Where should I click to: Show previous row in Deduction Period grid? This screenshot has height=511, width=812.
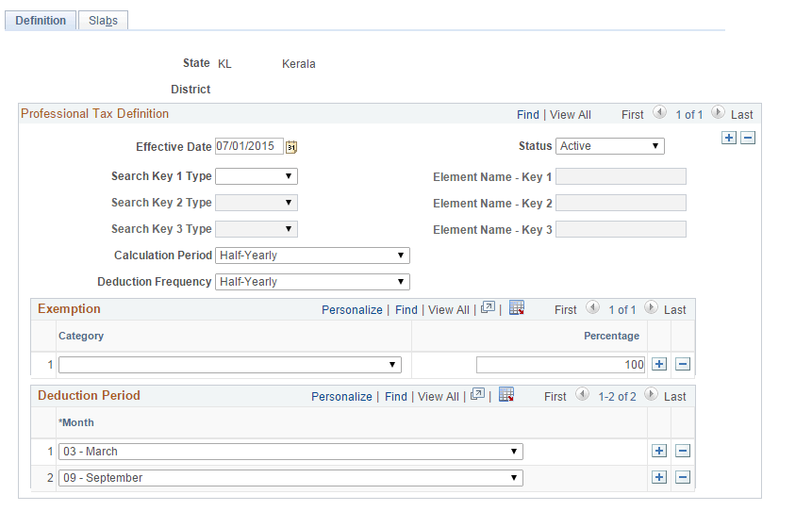pyautogui.click(x=582, y=394)
